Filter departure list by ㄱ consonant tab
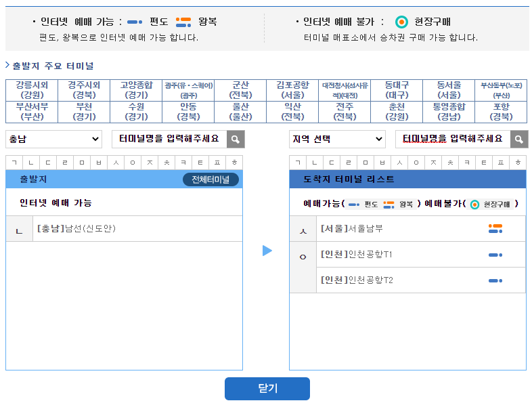The height and width of the screenshot is (403, 532). [x=14, y=163]
